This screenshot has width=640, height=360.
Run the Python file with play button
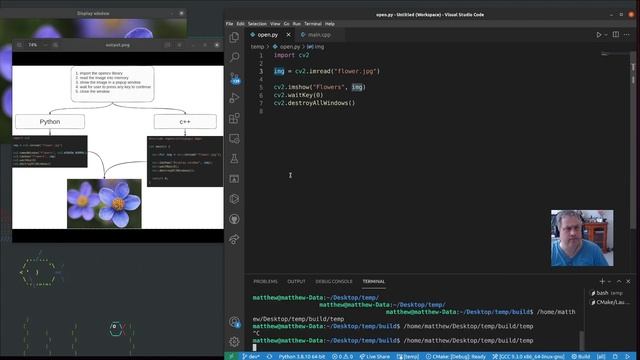598,35
